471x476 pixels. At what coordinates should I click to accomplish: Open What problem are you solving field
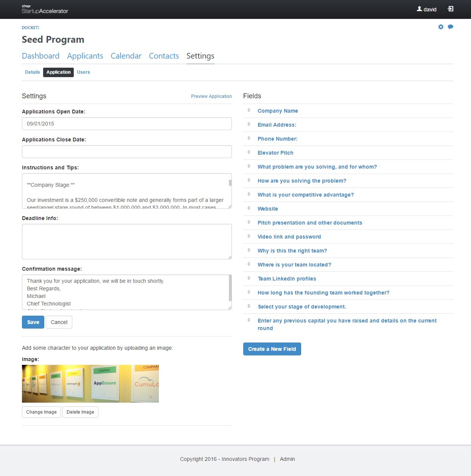[317, 167]
